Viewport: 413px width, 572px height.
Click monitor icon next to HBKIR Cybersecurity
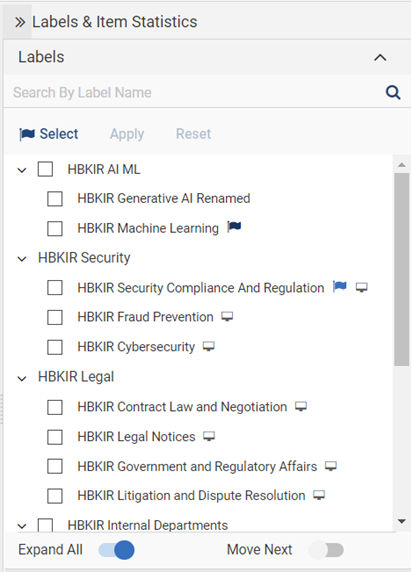[209, 346]
